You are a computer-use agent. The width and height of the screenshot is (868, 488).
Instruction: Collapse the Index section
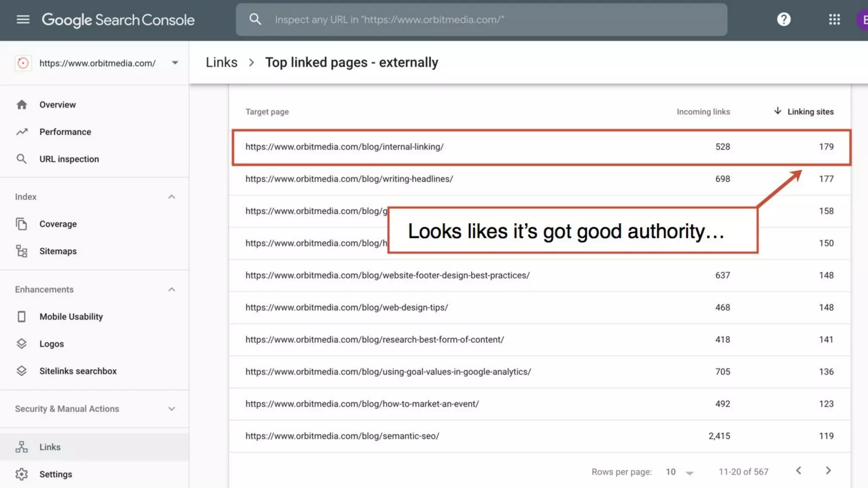coord(171,197)
